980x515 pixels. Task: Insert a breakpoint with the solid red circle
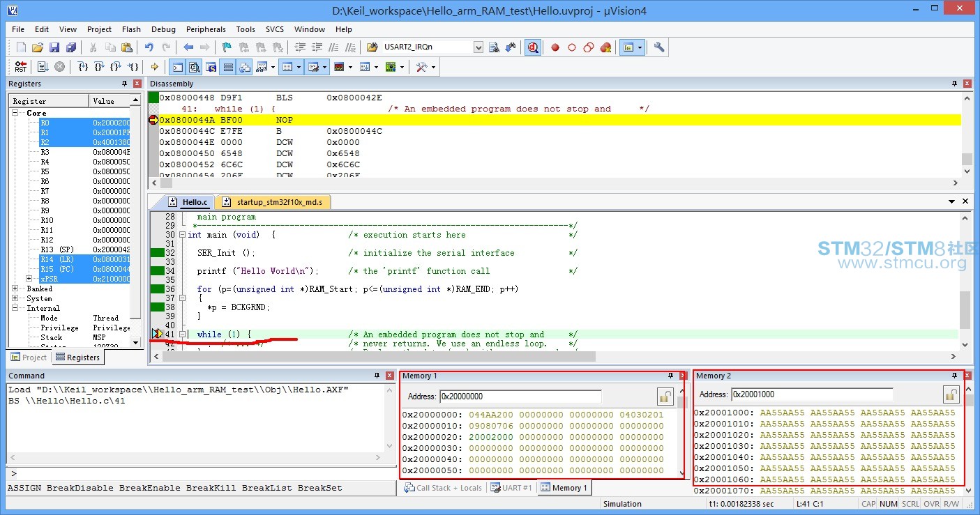click(555, 47)
